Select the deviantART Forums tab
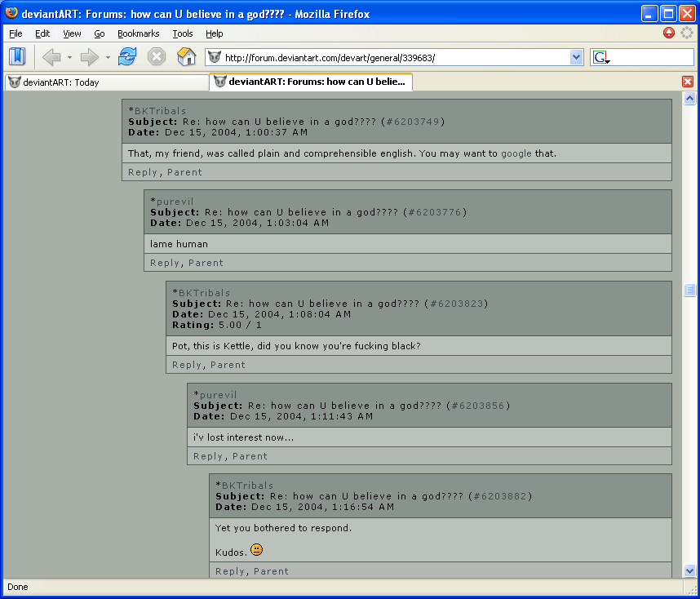Screen dimensions: 700x599 click(311, 82)
